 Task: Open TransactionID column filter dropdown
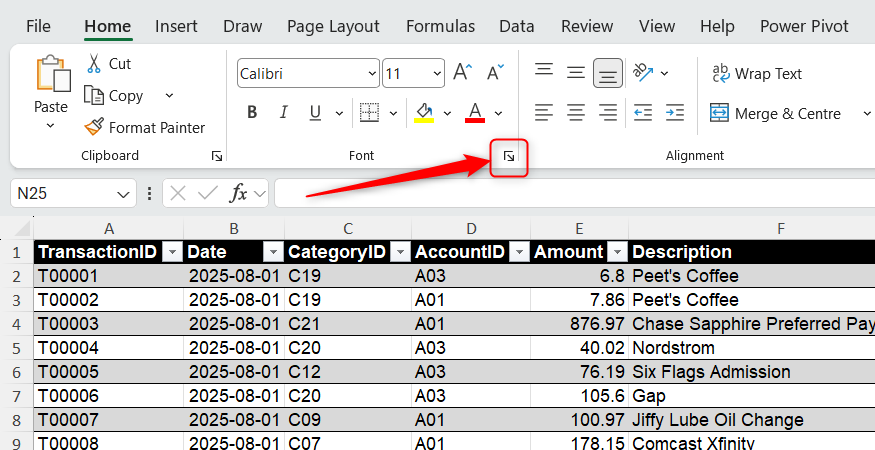(172, 253)
